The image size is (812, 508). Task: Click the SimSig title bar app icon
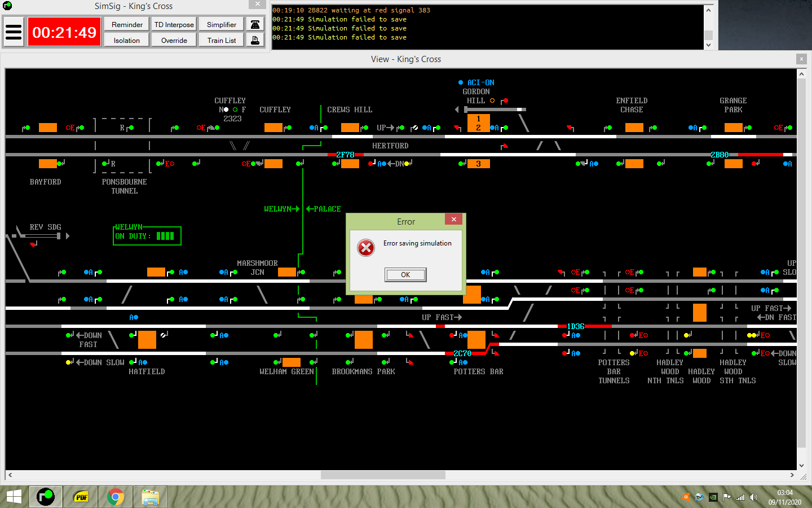click(x=7, y=6)
